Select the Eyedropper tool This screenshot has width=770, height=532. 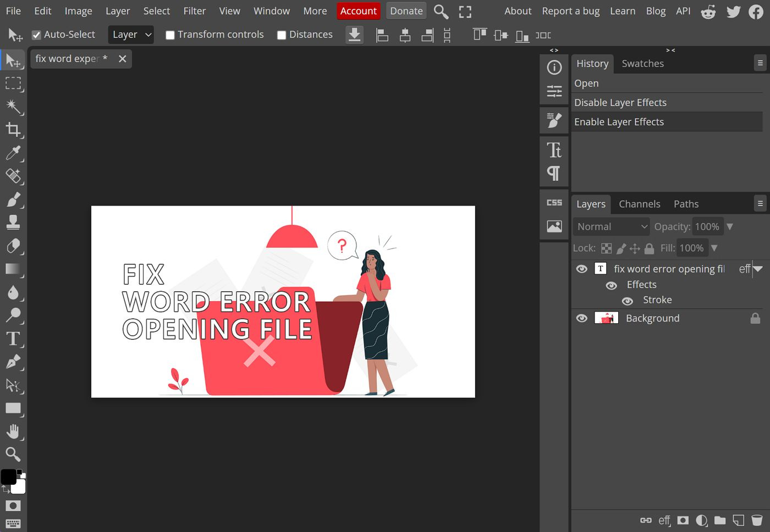coord(13,154)
